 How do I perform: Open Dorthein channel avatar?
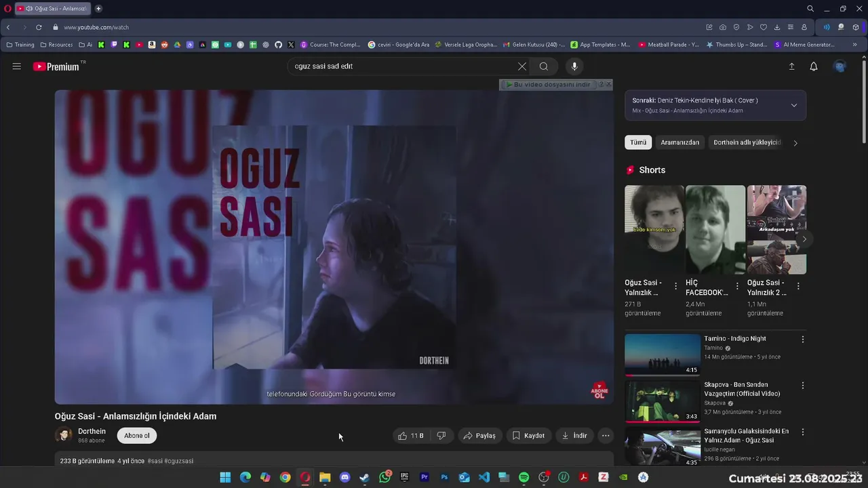(x=64, y=435)
